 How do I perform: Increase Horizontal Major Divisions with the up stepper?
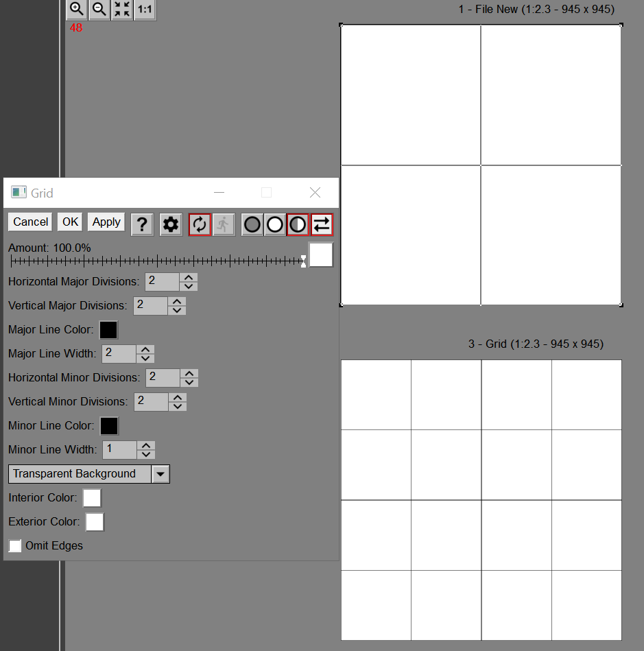[189, 277]
